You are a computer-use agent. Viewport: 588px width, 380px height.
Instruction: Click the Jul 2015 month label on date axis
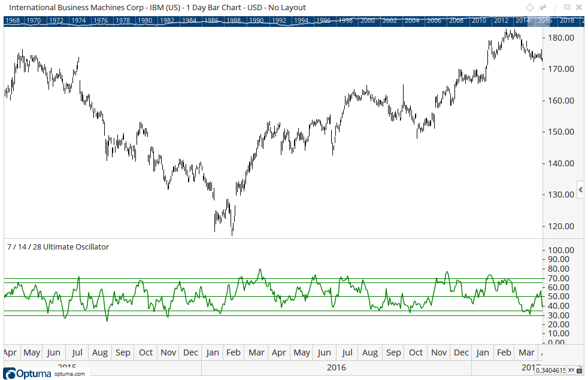77,352
